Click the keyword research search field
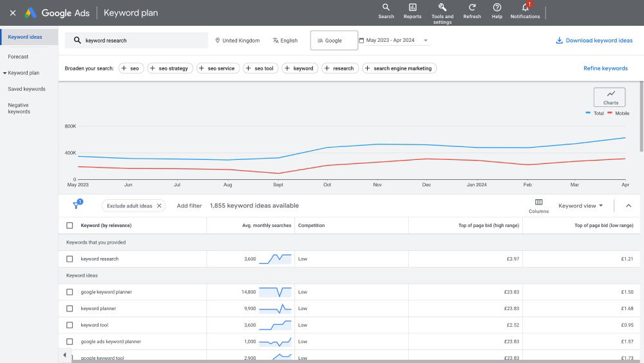Viewport: 644px width, 363px height. 137,41
